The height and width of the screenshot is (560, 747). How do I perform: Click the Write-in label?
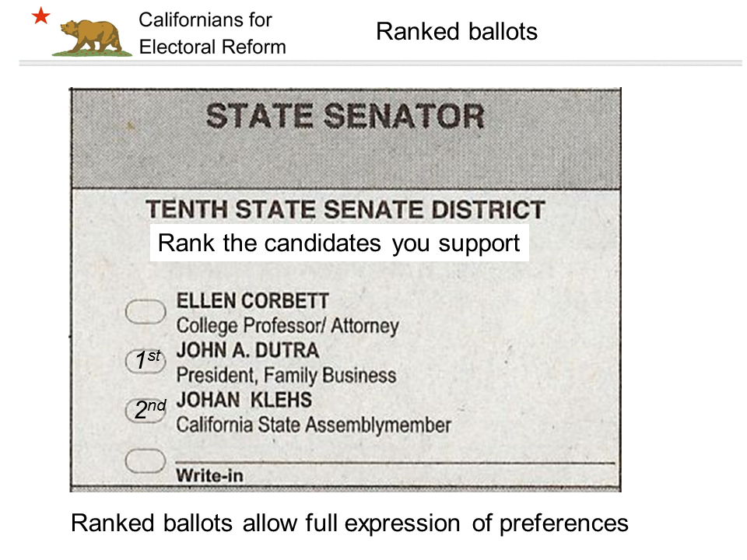click(209, 475)
